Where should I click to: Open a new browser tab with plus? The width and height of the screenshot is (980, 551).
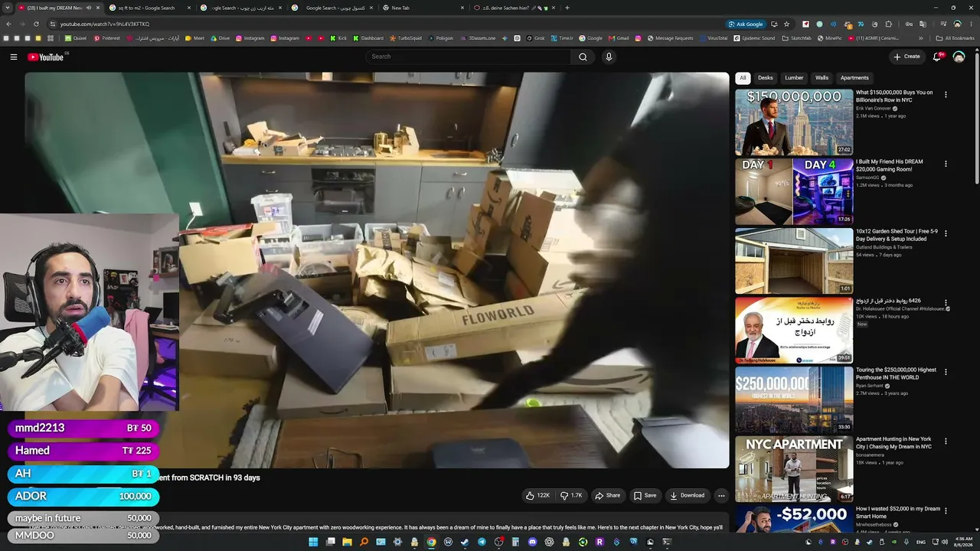point(567,8)
